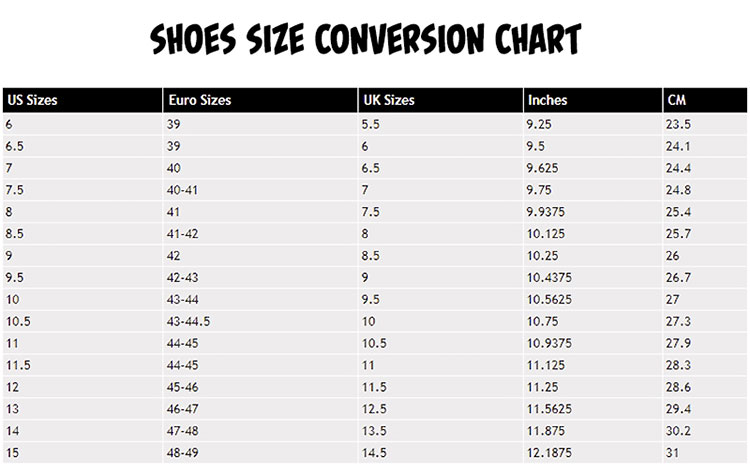Click the Euro Sizes column header

coord(260,100)
